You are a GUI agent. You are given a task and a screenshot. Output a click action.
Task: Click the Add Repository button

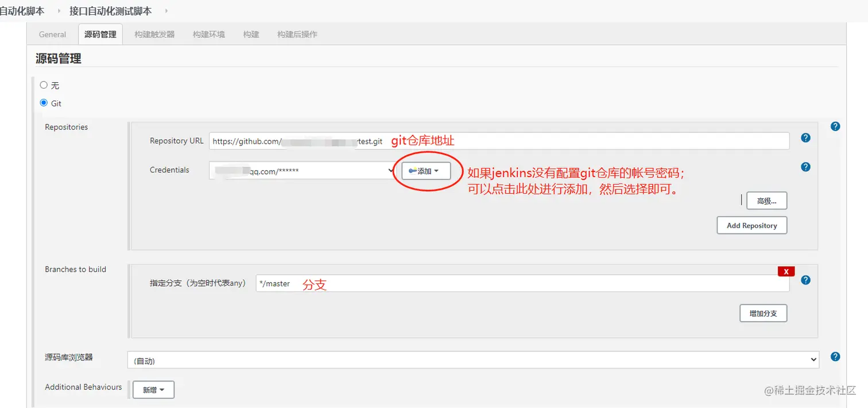(751, 225)
